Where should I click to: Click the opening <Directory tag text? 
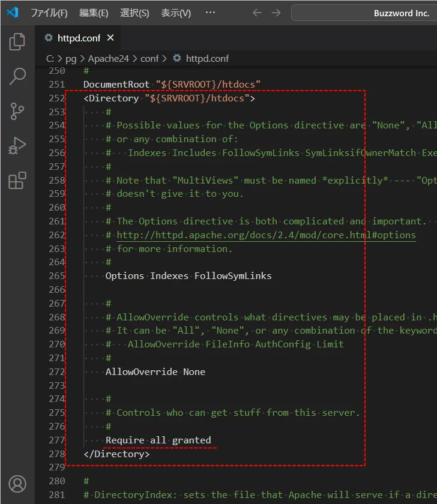click(111, 98)
